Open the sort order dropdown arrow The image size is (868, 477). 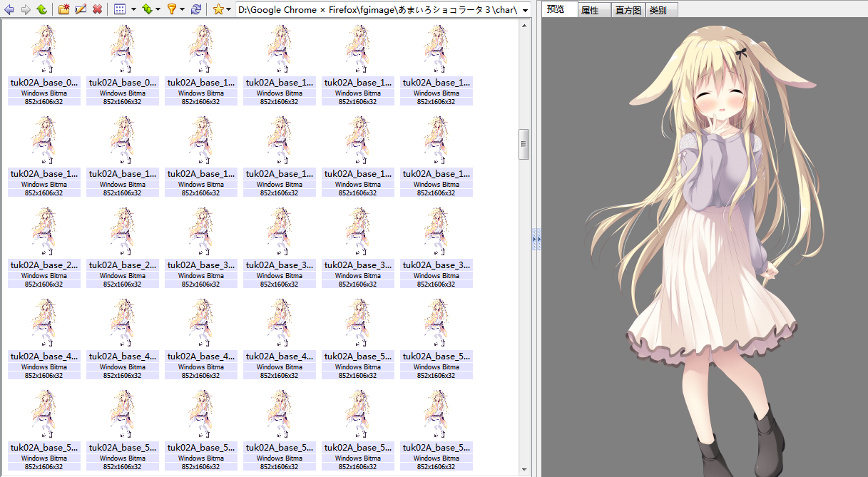point(158,9)
